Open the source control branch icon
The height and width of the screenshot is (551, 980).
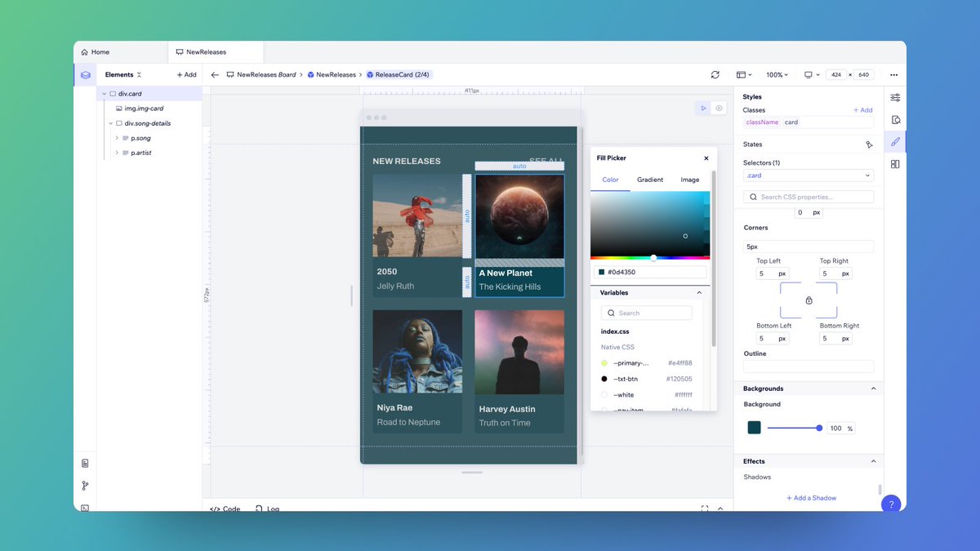click(x=85, y=486)
